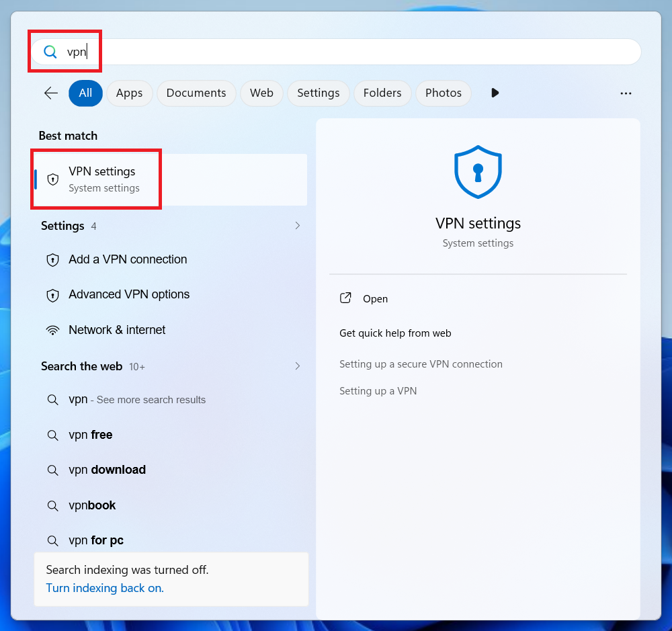
Task: Select the vpn free web suggestion
Action: click(91, 435)
